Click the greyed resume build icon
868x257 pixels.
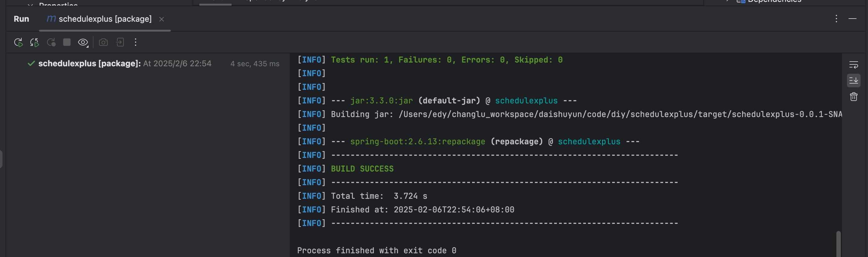tap(51, 42)
